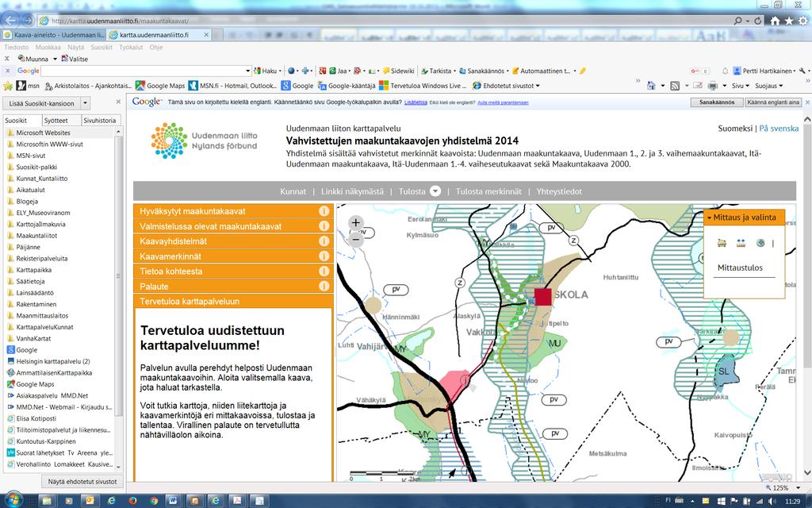Open info icon for Hyväksytyt maakuntakaavat
This screenshot has width=812, height=508.
coord(324,211)
